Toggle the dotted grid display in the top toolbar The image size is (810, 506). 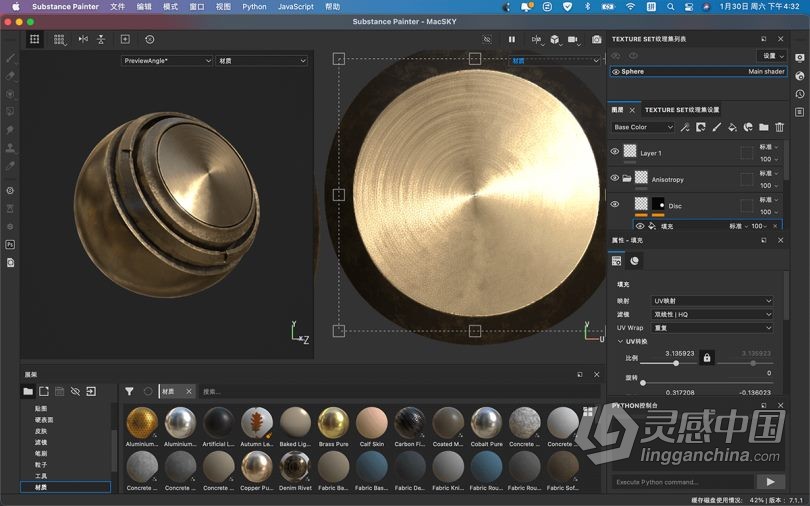click(x=59, y=40)
